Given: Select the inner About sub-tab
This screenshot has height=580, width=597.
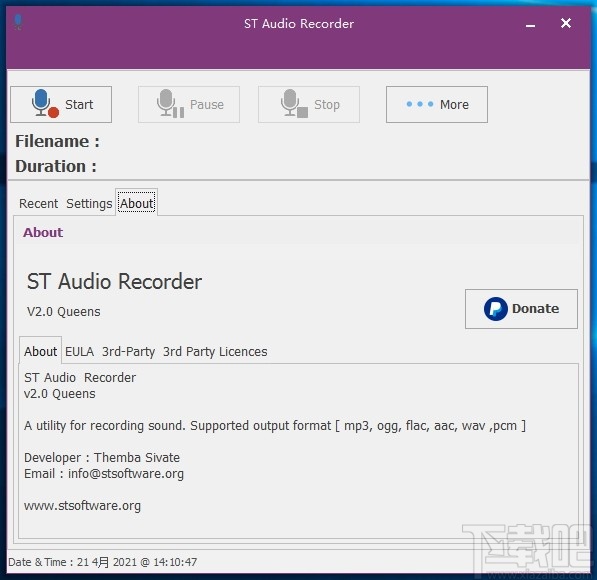Looking at the screenshot, I should pos(40,351).
